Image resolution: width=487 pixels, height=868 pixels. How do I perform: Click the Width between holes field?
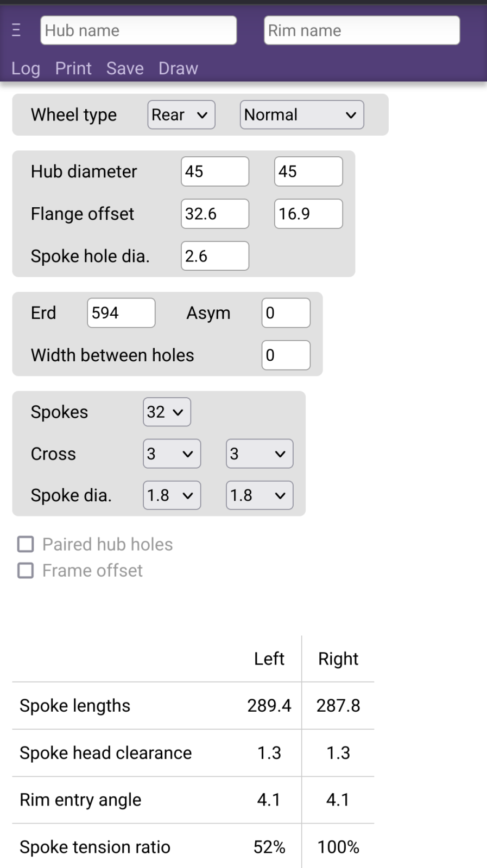286,355
